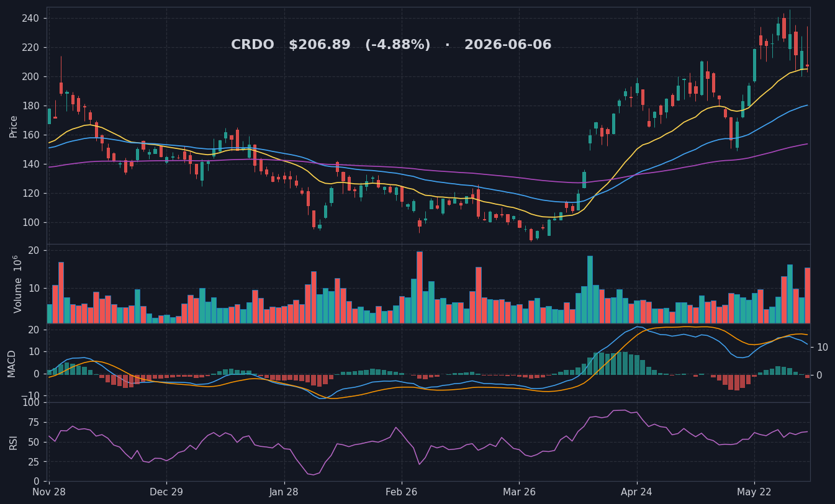Click the 25 RSI axis tick
This screenshot has width=835, height=504.
[x=34, y=462]
